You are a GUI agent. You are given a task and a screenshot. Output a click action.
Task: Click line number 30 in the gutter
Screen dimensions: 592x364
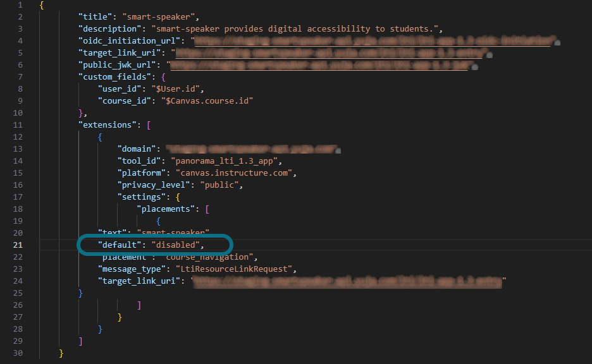click(18, 353)
